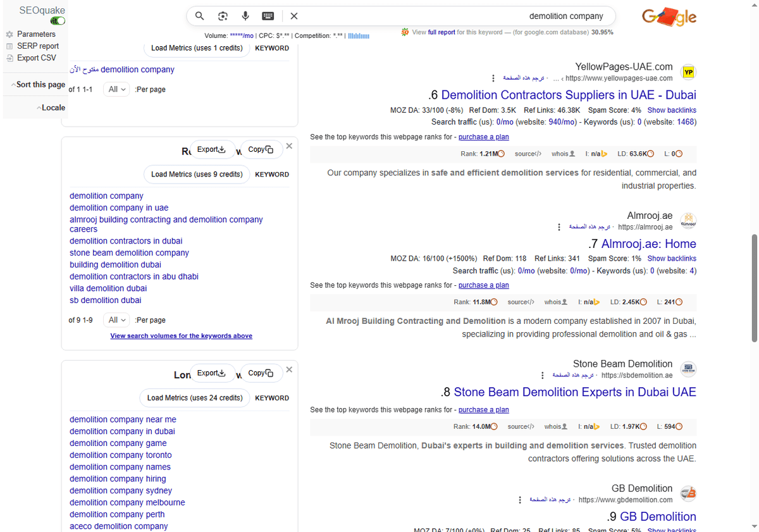Viewport: 759px width, 532px height.
Task: Start a voice search with the microphone icon
Action: click(x=245, y=16)
